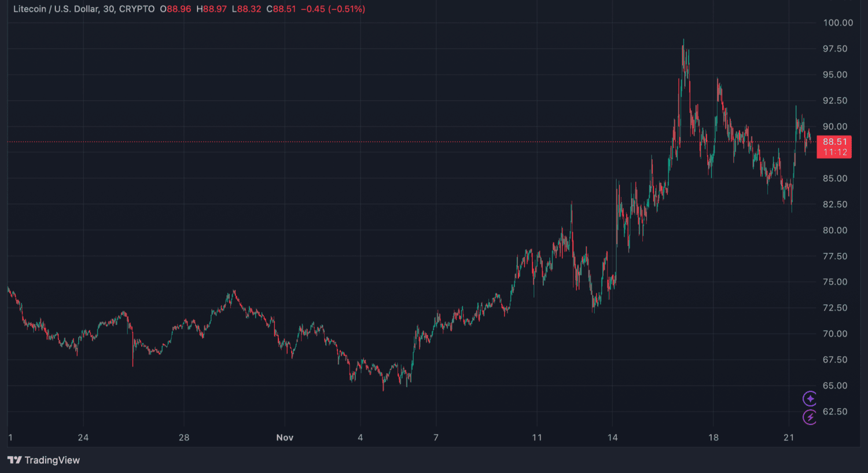The image size is (868, 473).
Task: Click the L88.32 low value
Action: 247,9
